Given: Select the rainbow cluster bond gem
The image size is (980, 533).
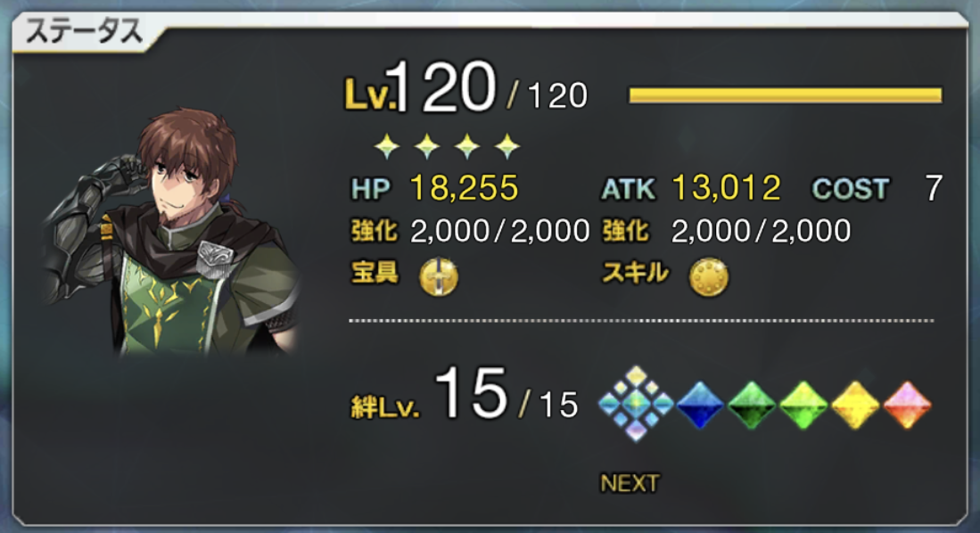Looking at the screenshot, I should [636, 404].
